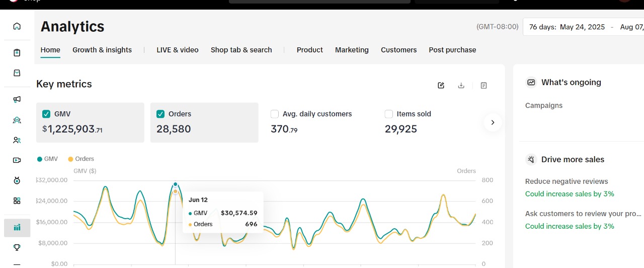Viewport: 644px width, 268px height.
Task: Open the date range picker dropdown
Action: point(584,27)
